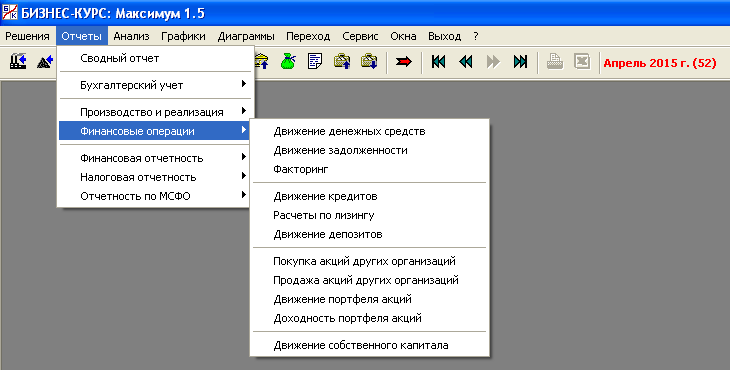Open the Анализ menu

coord(131,36)
